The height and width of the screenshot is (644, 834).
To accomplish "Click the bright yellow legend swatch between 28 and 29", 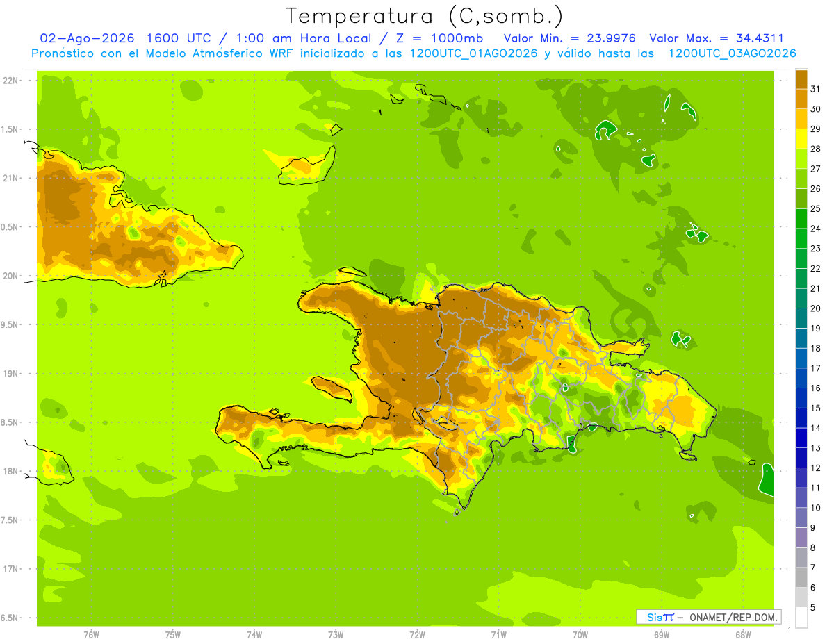I will pos(801,139).
